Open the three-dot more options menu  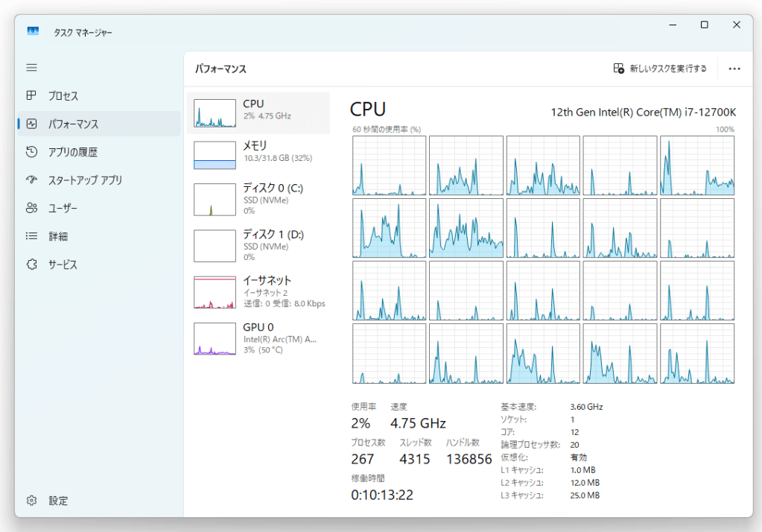tap(734, 69)
